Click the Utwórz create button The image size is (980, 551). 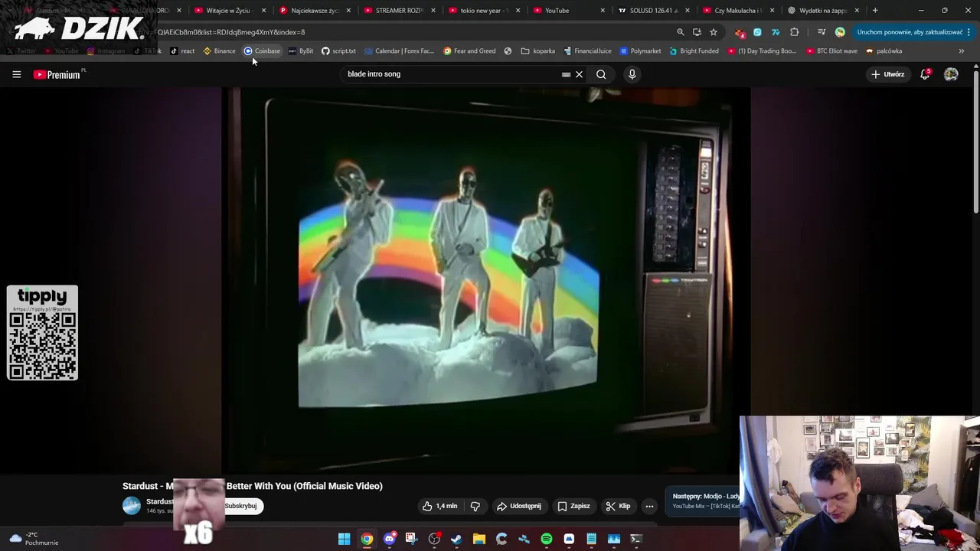click(887, 74)
